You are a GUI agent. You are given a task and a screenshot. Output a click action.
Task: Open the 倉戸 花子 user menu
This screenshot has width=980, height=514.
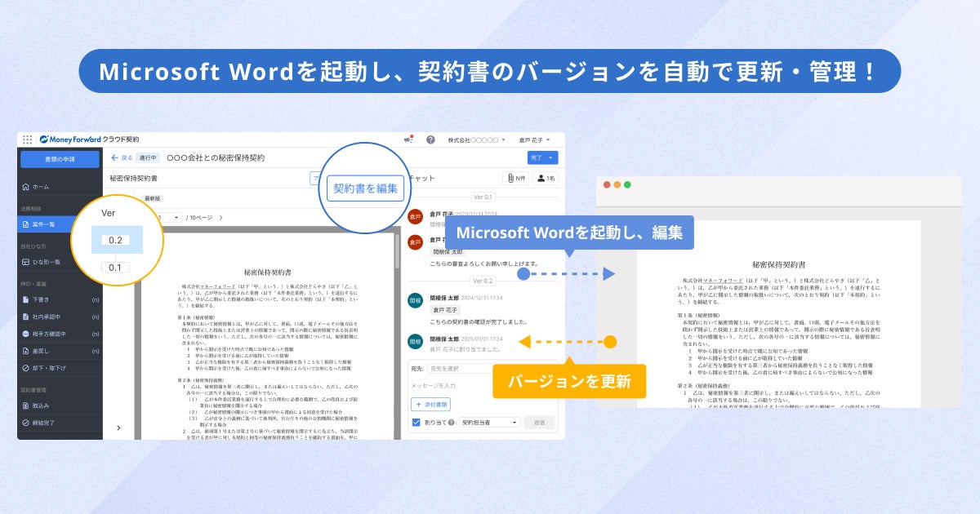[x=535, y=140]
